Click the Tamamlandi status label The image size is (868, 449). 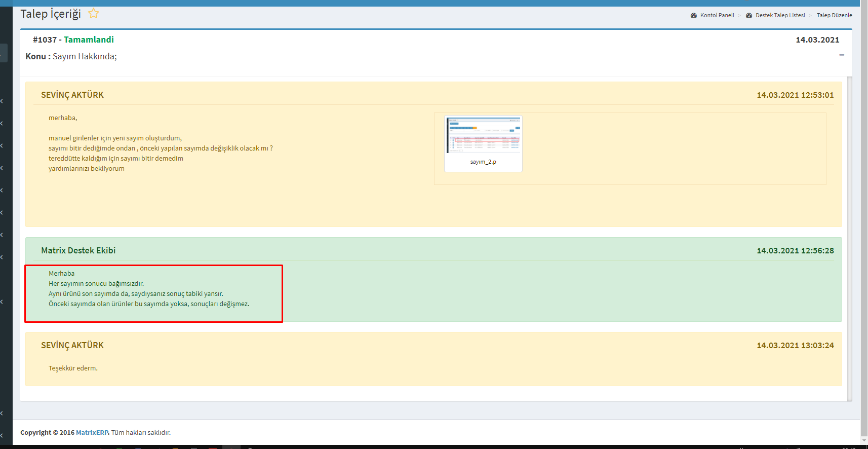89,40
